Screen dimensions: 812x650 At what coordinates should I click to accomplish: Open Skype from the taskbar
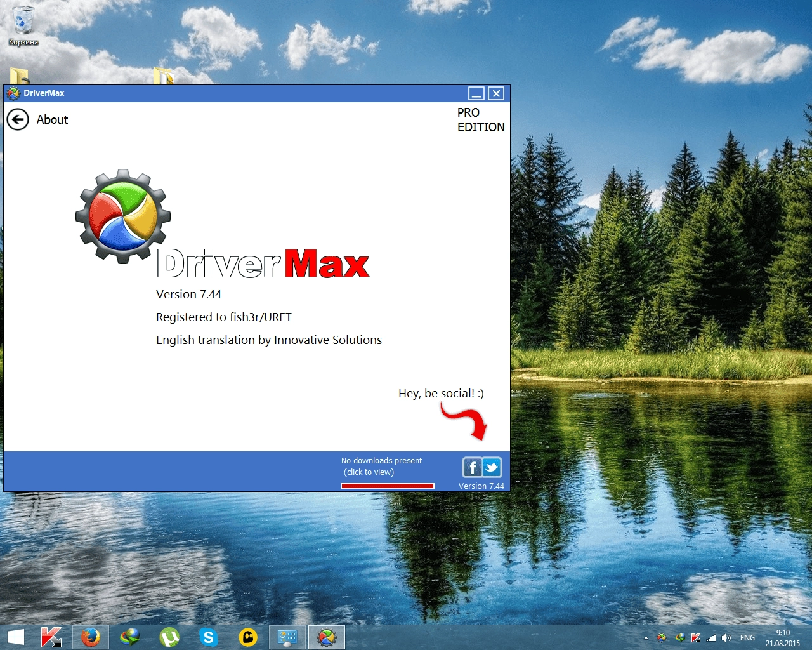208,637
